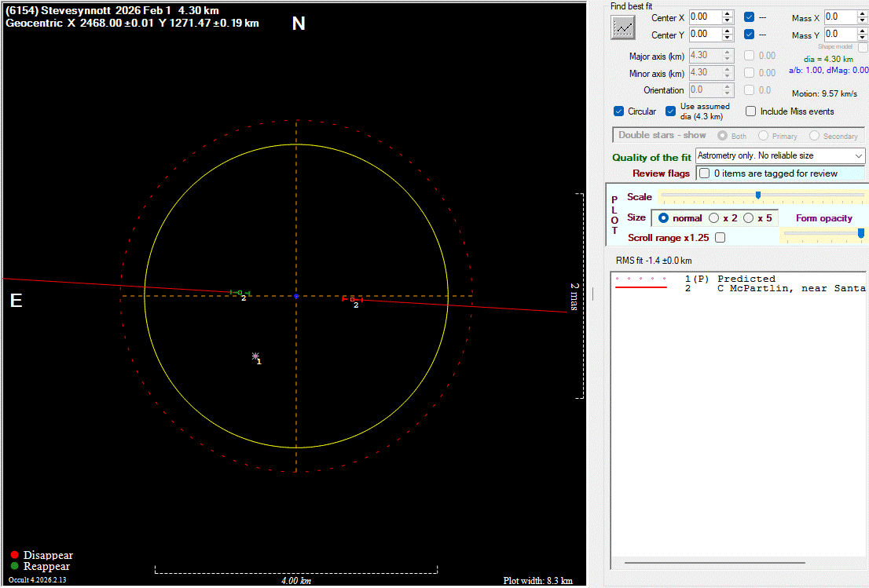Select the x 5 plot size
The width and height of the screenshot is (869, 588).
(748, 218)
